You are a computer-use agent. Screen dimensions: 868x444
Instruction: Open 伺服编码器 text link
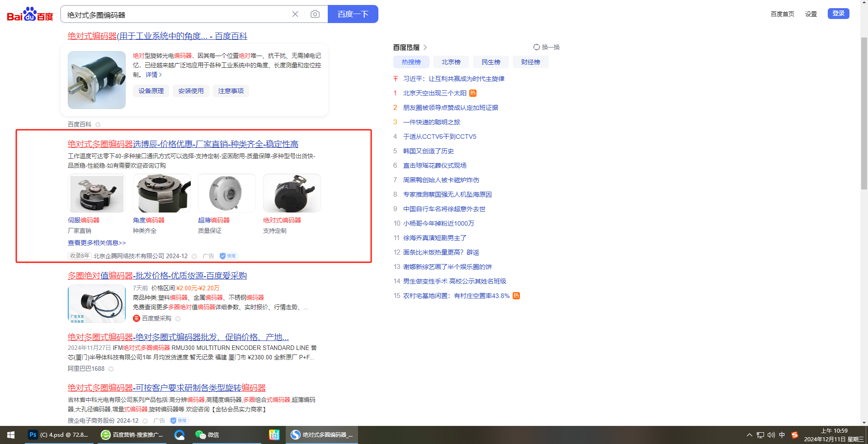tap(84, 220)
